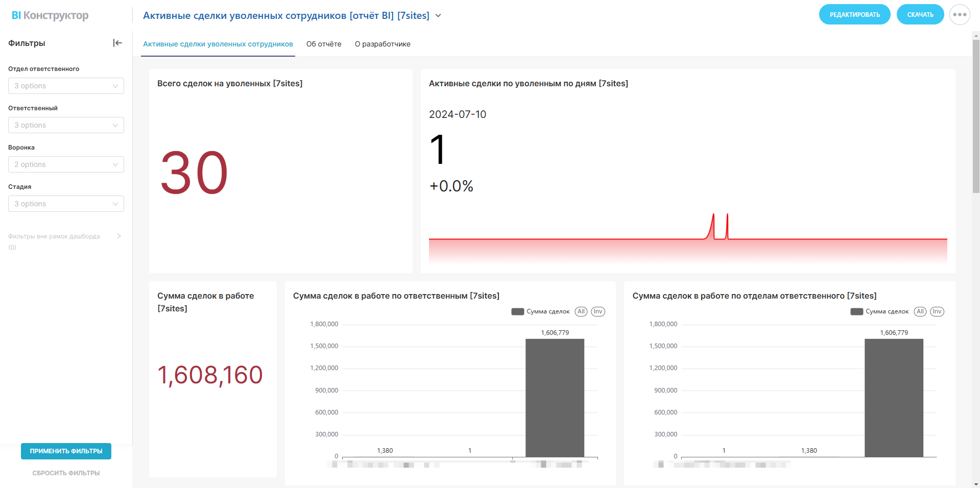
Task: Open the Стадия filter dropdown
Action: click(66, 204)
